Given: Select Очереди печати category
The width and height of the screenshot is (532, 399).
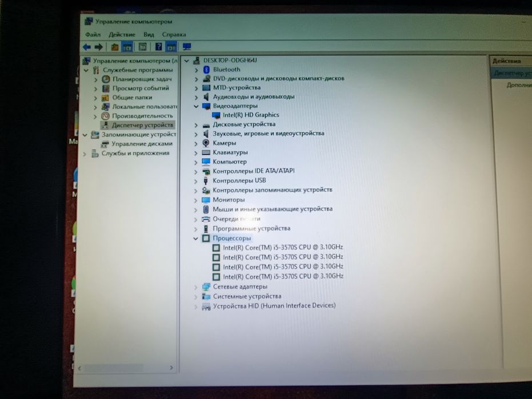Looking at the screenshot, I should click(x=237, y=219).
